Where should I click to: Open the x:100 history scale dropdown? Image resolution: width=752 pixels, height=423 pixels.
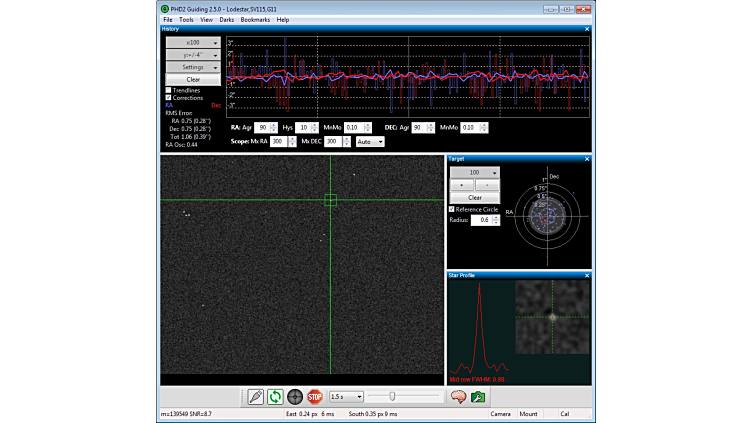[193, 43]
